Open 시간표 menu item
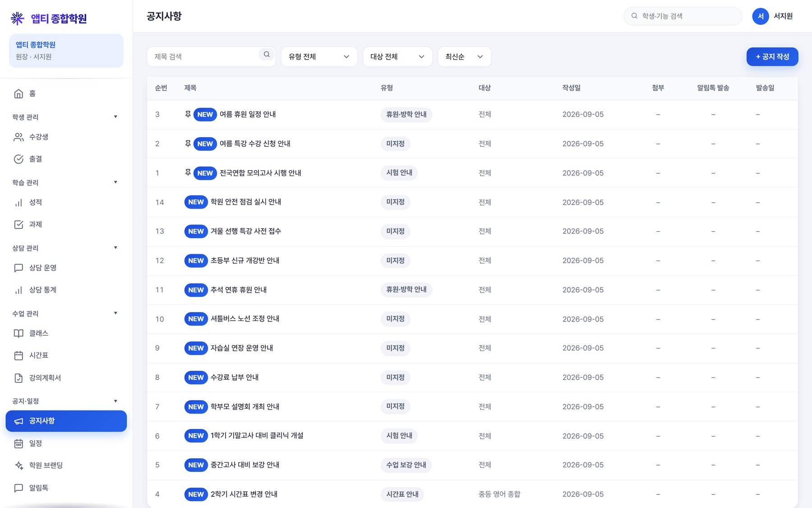812x508 pixels. (66, 355)
